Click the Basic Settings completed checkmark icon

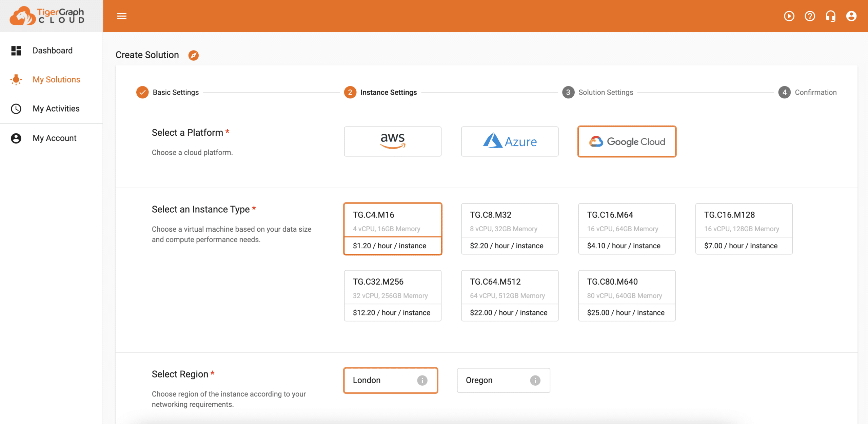(142, 92)
